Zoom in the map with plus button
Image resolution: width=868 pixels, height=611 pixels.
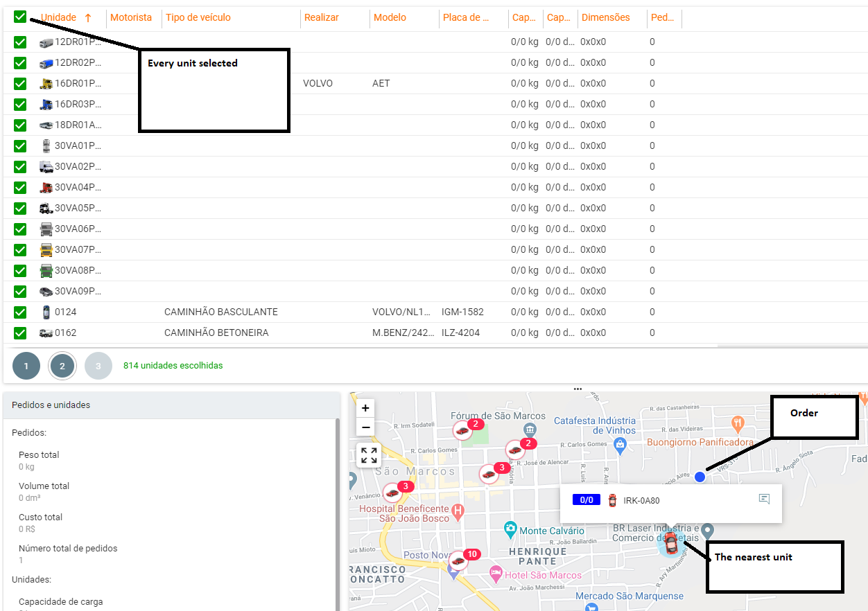(x=365, y=408)
